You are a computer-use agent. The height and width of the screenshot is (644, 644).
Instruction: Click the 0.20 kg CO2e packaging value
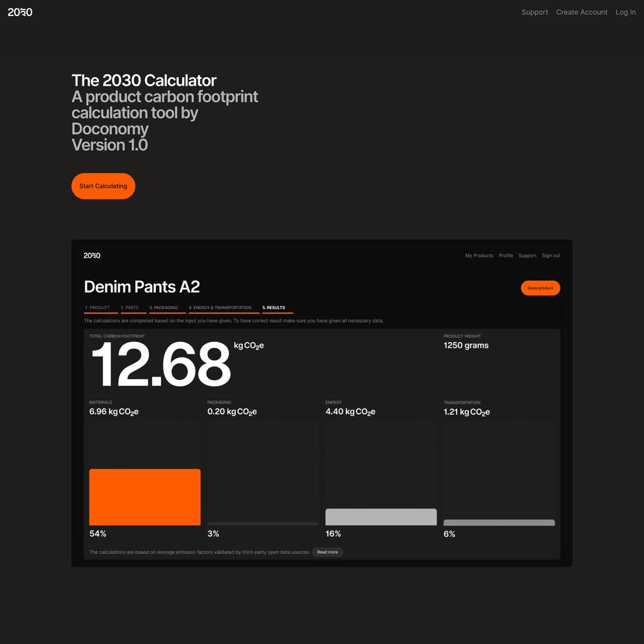232,412
